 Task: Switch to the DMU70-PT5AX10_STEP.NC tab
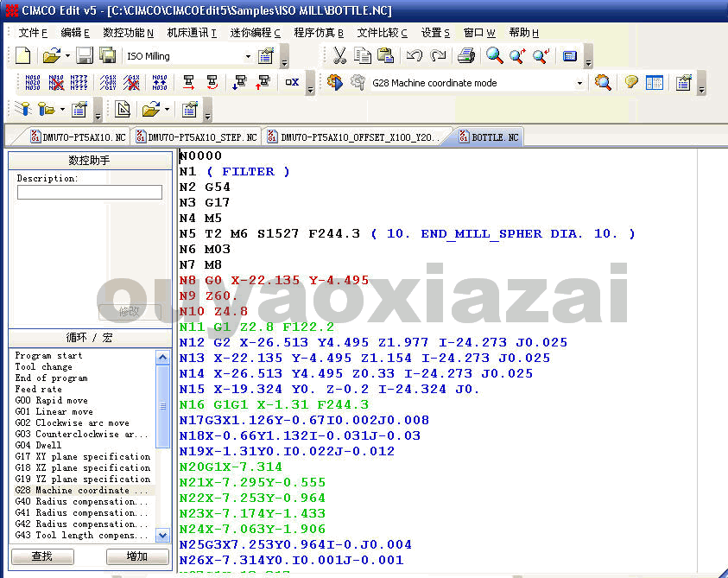point(196,137)
